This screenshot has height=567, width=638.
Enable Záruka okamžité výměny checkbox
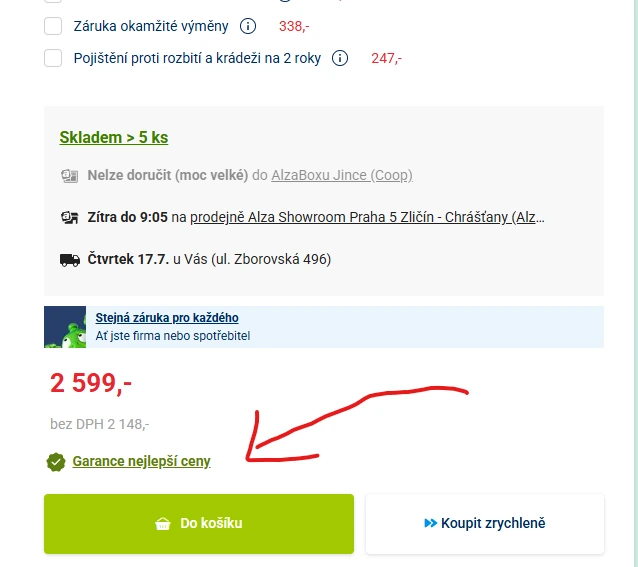[53, 26]
